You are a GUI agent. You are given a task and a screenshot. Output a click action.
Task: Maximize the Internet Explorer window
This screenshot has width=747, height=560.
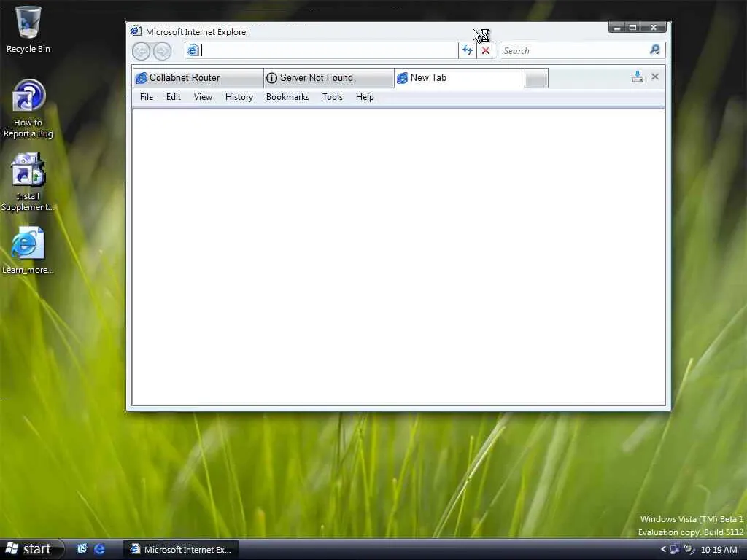point(632,28)
